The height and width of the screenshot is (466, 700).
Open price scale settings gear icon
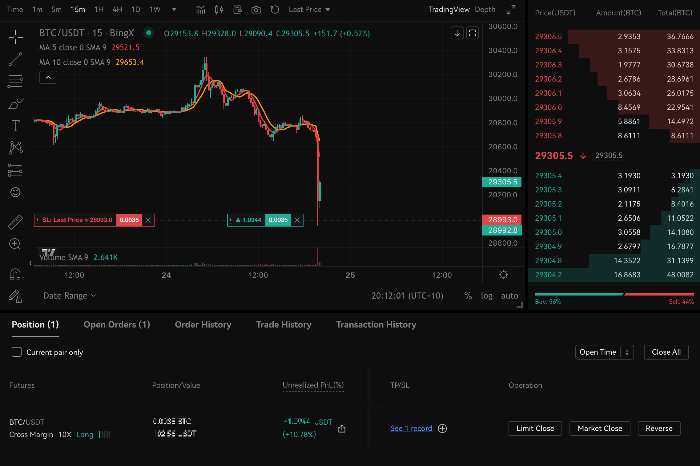pyautogui.click(x=504, y=275)
